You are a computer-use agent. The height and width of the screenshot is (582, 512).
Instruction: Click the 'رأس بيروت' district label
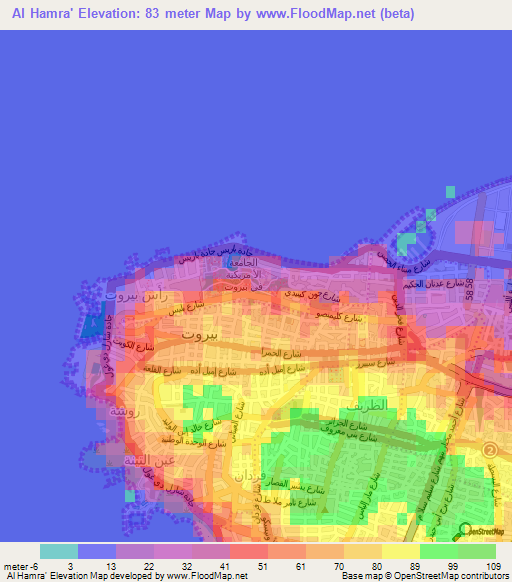tap(136, 296)
